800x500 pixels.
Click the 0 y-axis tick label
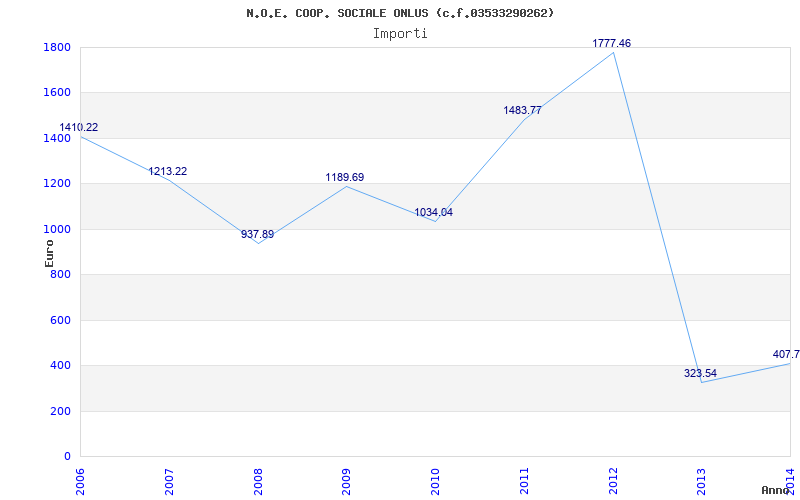pyautogui.click(x=67, y=457)
